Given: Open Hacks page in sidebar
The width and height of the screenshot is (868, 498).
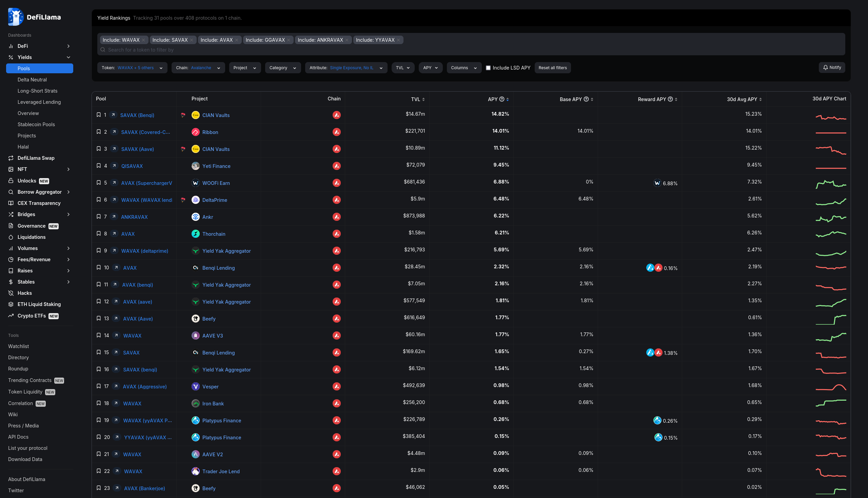Looking at the screenshot, I should click(x=25, y=293).
